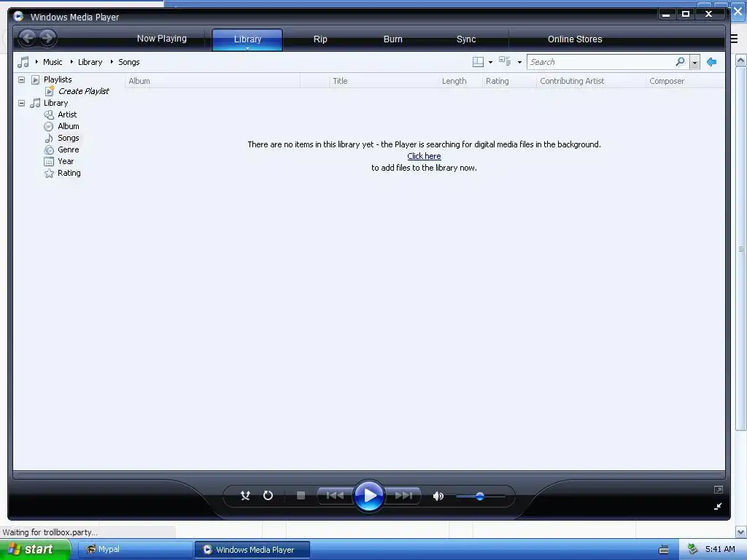Sort by Title column header
Screen dimensions: 747x560
click(x=384, y=81)
